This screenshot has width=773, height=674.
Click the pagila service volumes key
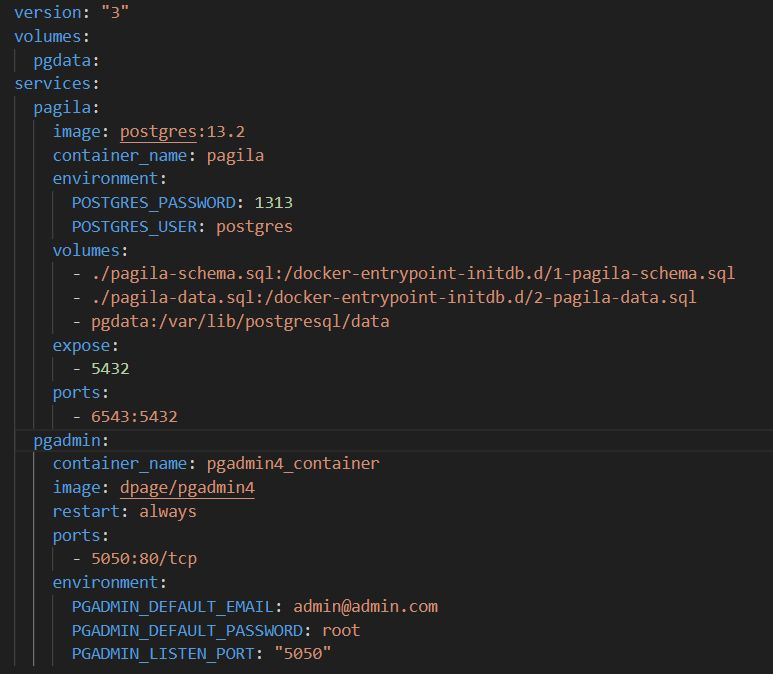[x=86, y=251]
